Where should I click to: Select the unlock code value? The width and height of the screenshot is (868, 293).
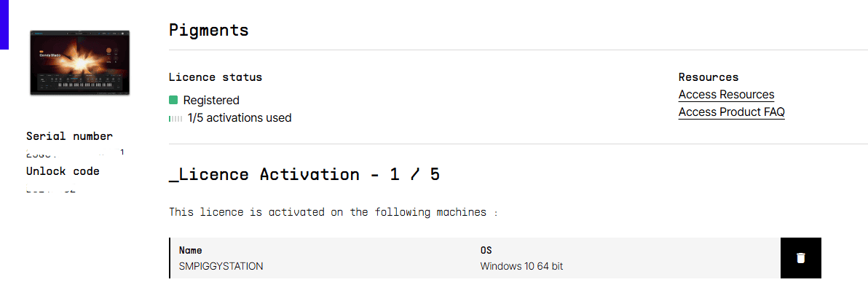pos(50,189)
